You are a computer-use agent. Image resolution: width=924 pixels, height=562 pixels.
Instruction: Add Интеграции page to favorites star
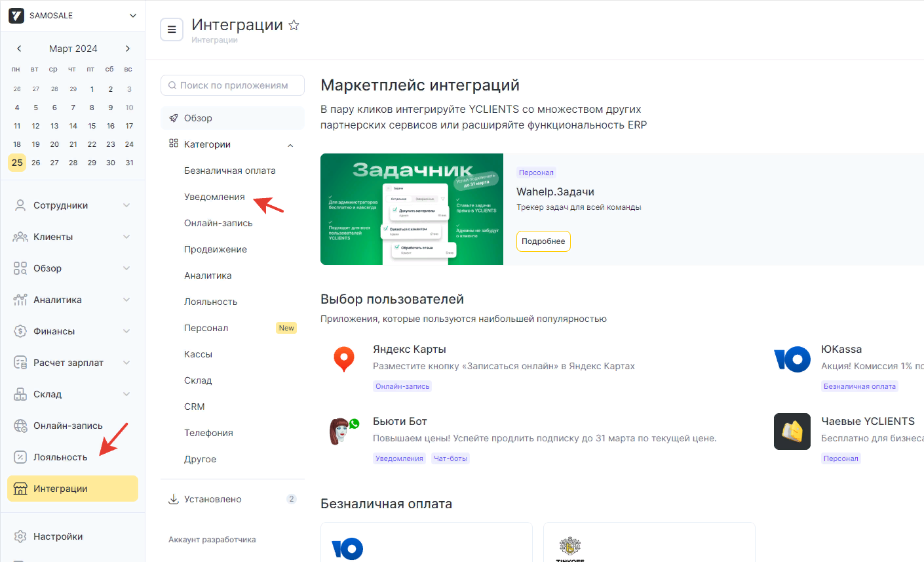point(294,25)
